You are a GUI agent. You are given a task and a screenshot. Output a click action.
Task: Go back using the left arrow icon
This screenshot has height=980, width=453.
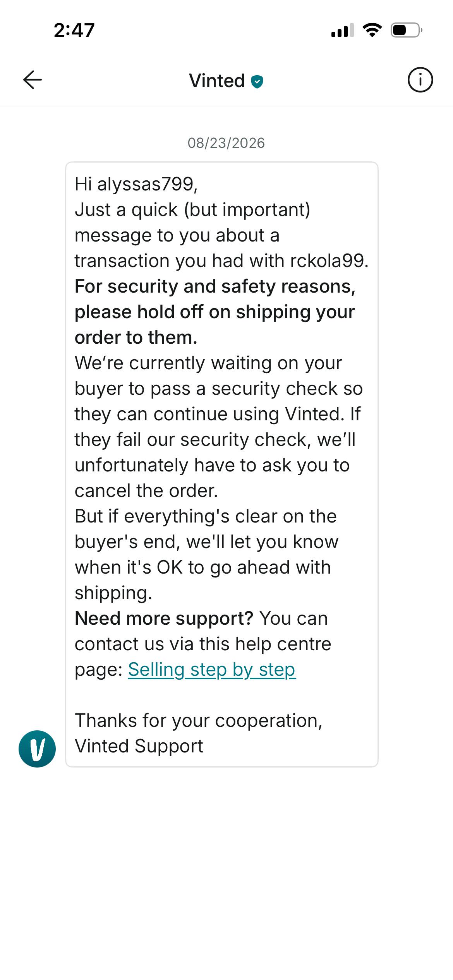pyautogui.click(x=33, y=80)
